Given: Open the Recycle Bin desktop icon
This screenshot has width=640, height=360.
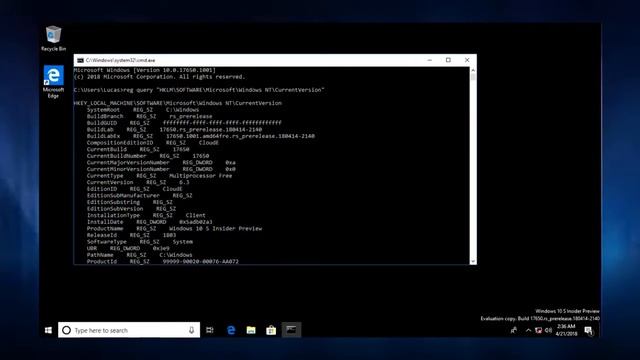Looking at the screenshot, I should 53,38.
